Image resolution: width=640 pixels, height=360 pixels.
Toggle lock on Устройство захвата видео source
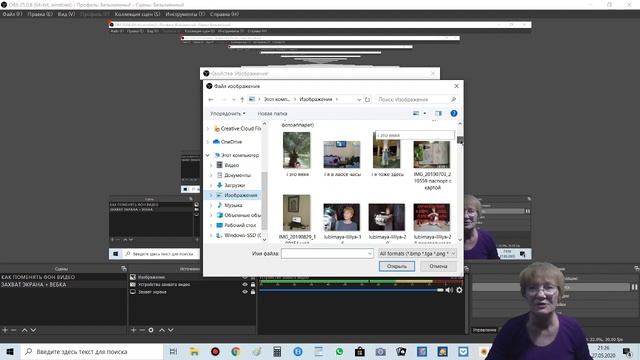[253, 284]
